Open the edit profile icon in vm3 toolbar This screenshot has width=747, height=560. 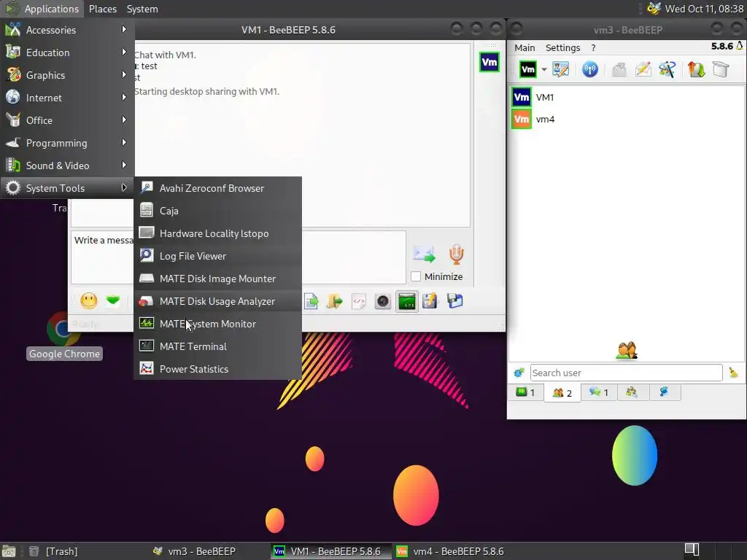pos(561,69)
